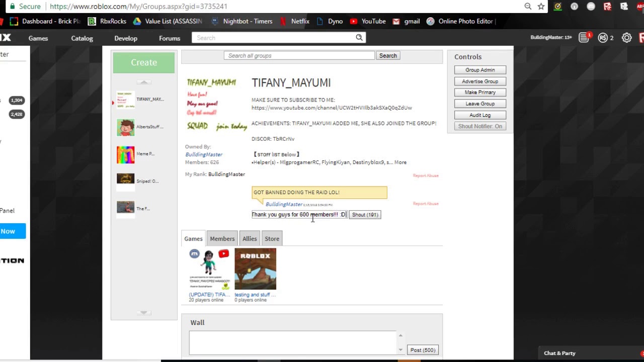Toggle the Shout Notifier: On button
Viewport: 644px width, 362px height.
480,126
